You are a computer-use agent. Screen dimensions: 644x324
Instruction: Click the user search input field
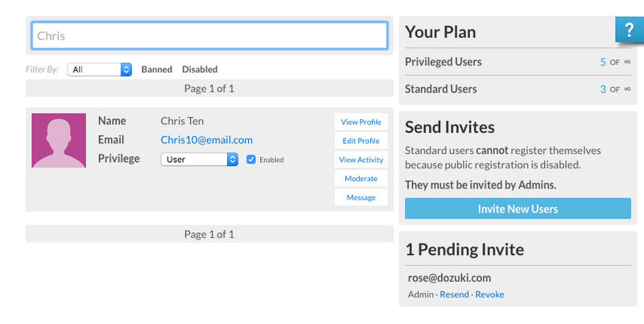point(209,35)
